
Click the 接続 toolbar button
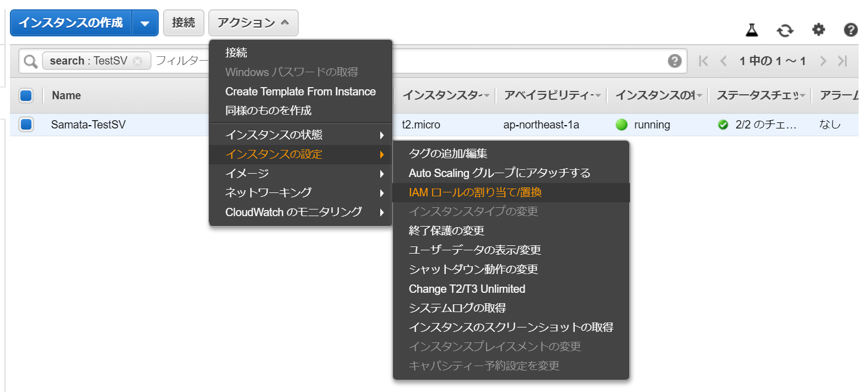[x=184, y=23]
